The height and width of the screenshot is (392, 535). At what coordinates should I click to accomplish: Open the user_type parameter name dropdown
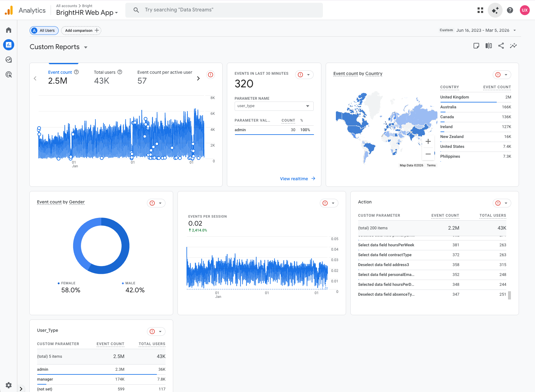[274, 106]
